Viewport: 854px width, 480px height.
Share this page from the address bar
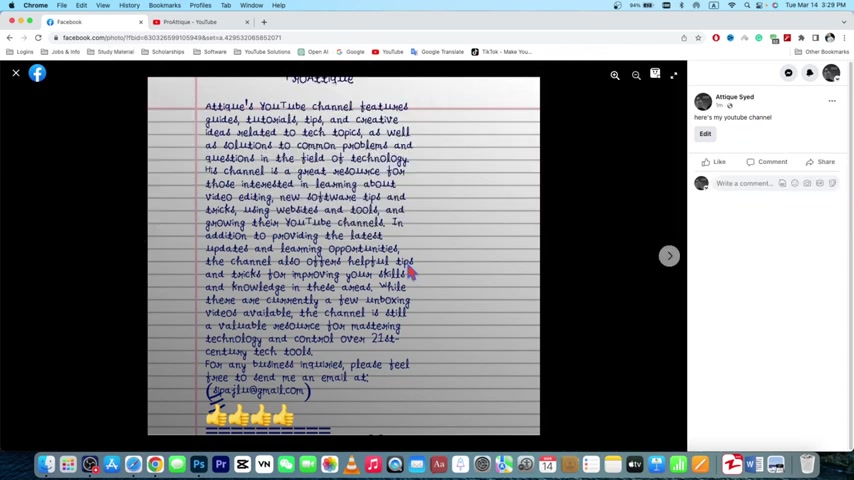(x=684, y=38)
